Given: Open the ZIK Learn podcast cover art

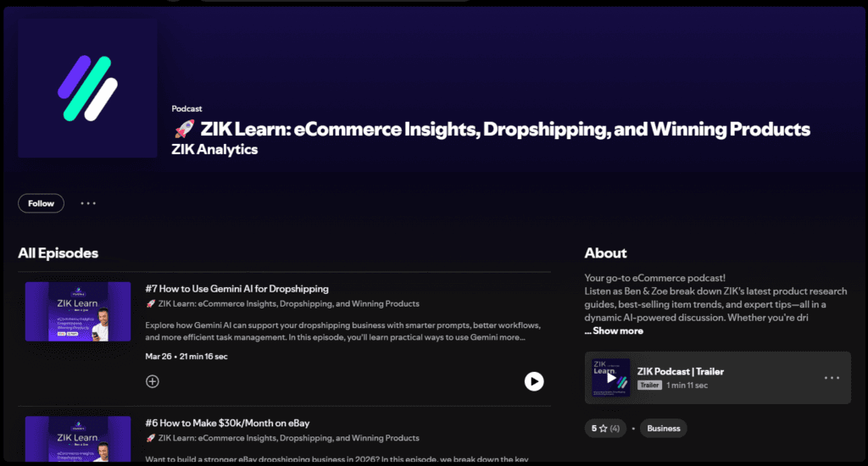Looking at the screenshot, I should 87,89.
